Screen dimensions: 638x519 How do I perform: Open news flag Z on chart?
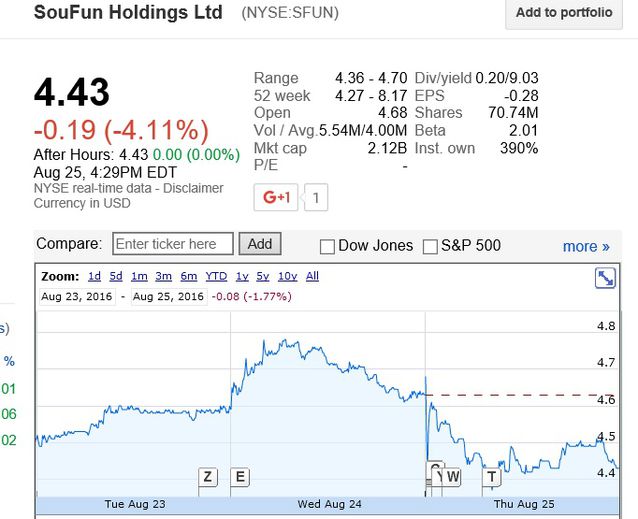(x=207, y=477)
